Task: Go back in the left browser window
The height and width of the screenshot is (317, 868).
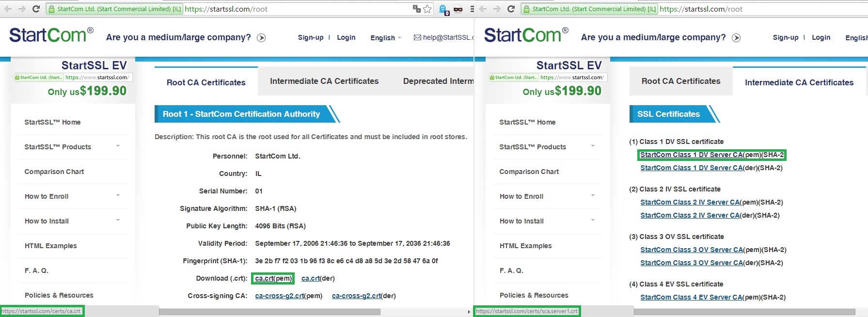Action: 8,9
